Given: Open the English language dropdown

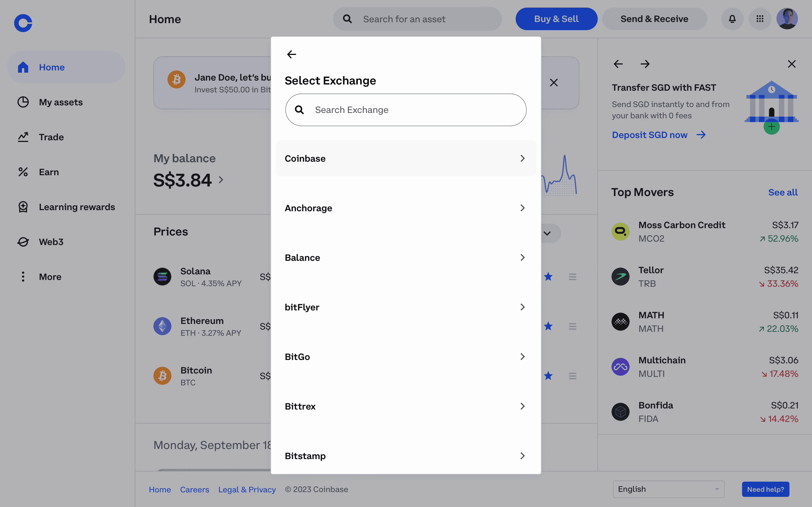Looking at the screenshot, I should point(668,489).
